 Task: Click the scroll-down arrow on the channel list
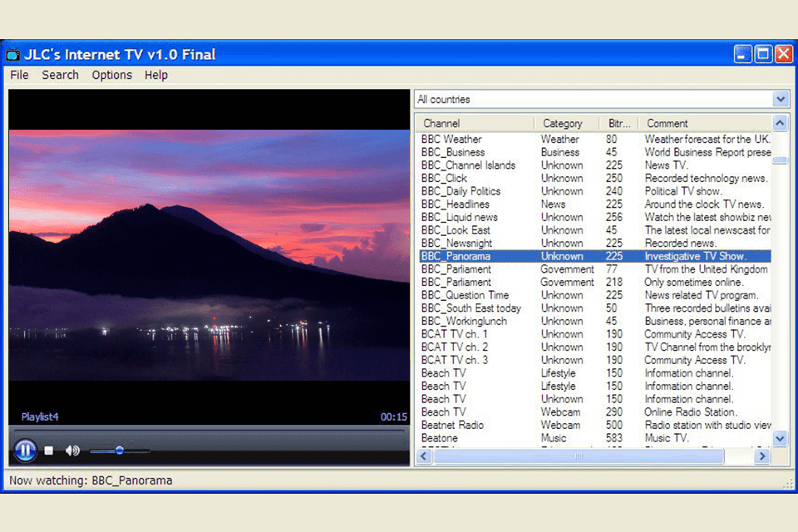pos(780,439)
